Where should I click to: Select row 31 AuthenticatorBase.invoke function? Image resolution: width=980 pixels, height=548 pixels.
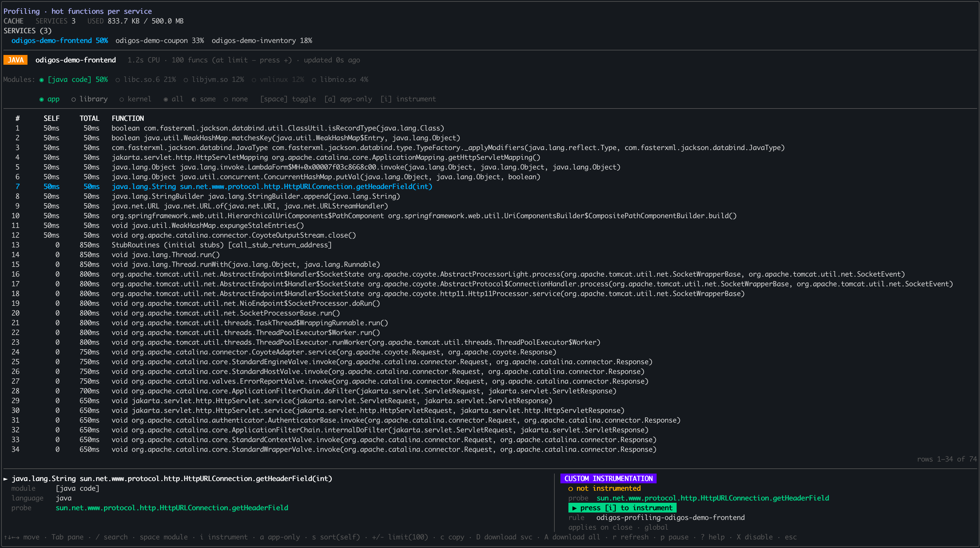pos(490,420)
